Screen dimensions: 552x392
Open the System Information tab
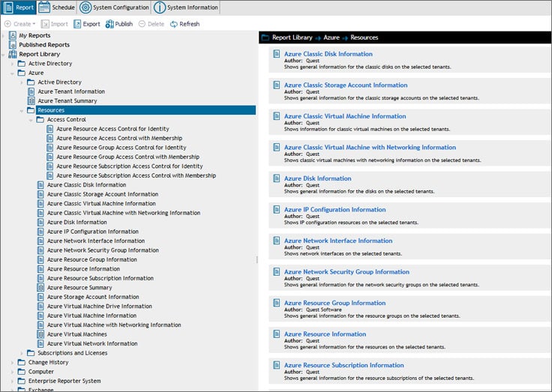click(x=186, y=7)
